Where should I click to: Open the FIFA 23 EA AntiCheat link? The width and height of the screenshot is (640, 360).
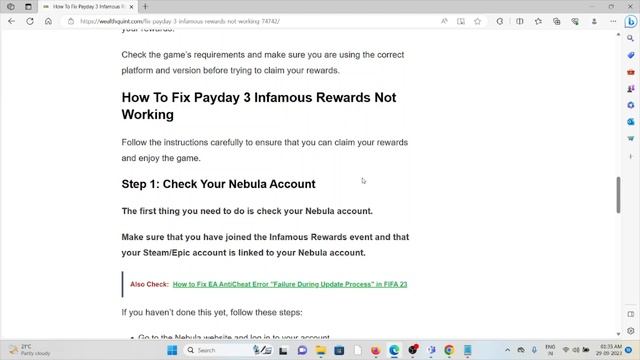point(290,284)
